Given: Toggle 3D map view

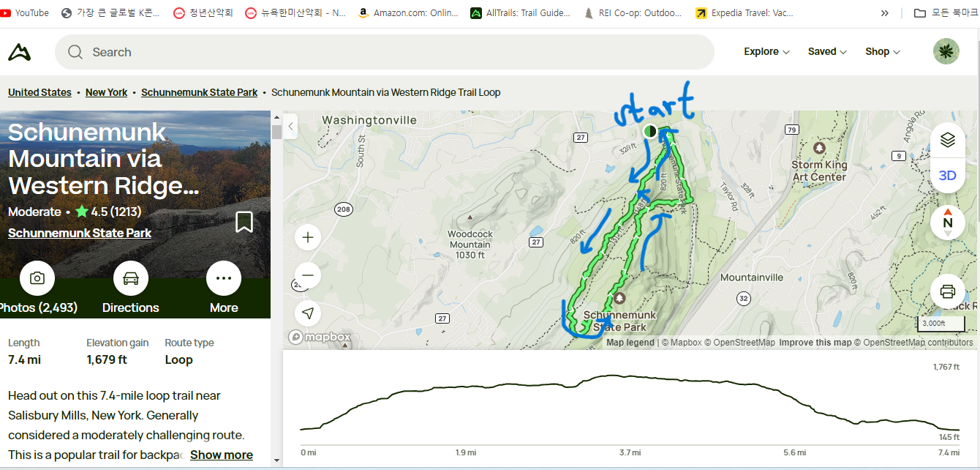Looking at the screenshot, I should pyautogui.click(x=948, y=176).
